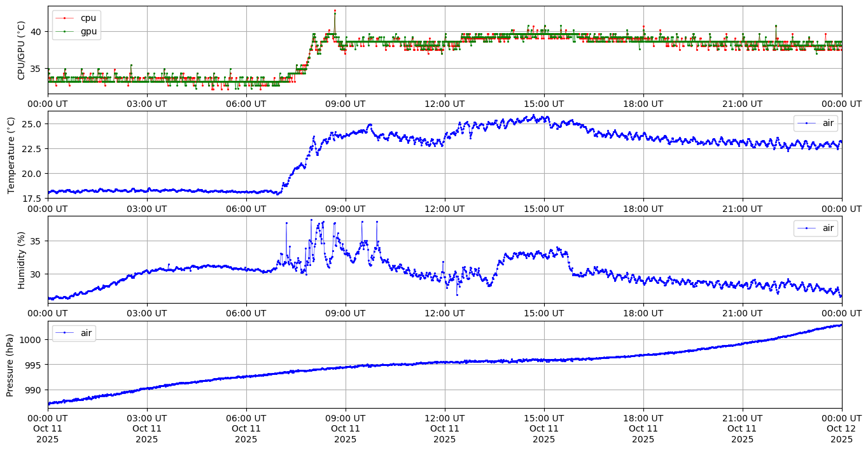
Task: Click 06:00 UT label under Humidity plot
Action: (246, 313)
